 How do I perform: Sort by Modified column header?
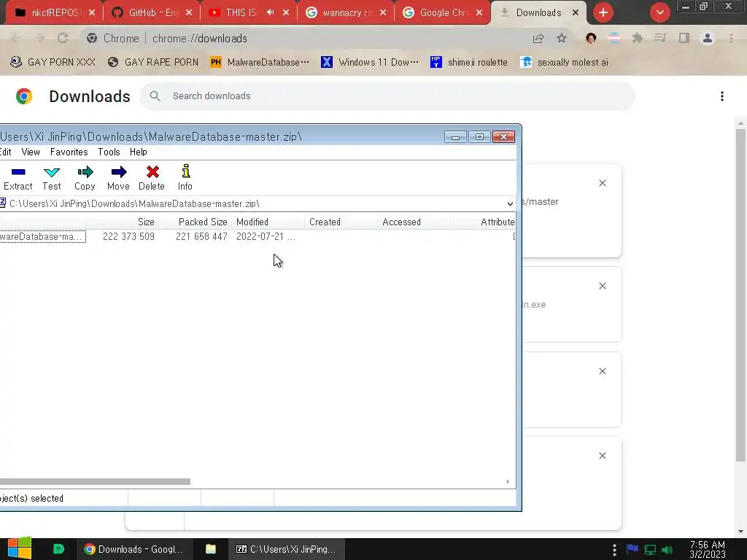click(x=268, y=222)
